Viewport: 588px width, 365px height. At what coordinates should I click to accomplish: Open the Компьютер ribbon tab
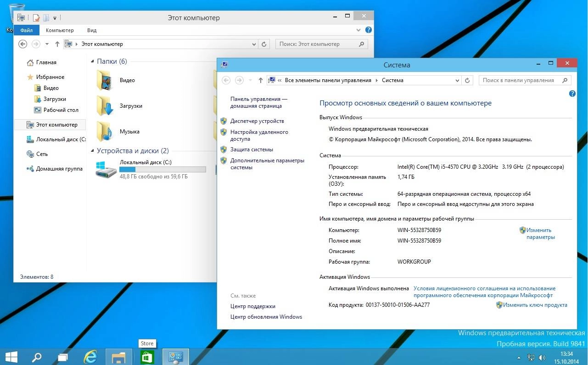pyautogui.click(x=60, y=30)
